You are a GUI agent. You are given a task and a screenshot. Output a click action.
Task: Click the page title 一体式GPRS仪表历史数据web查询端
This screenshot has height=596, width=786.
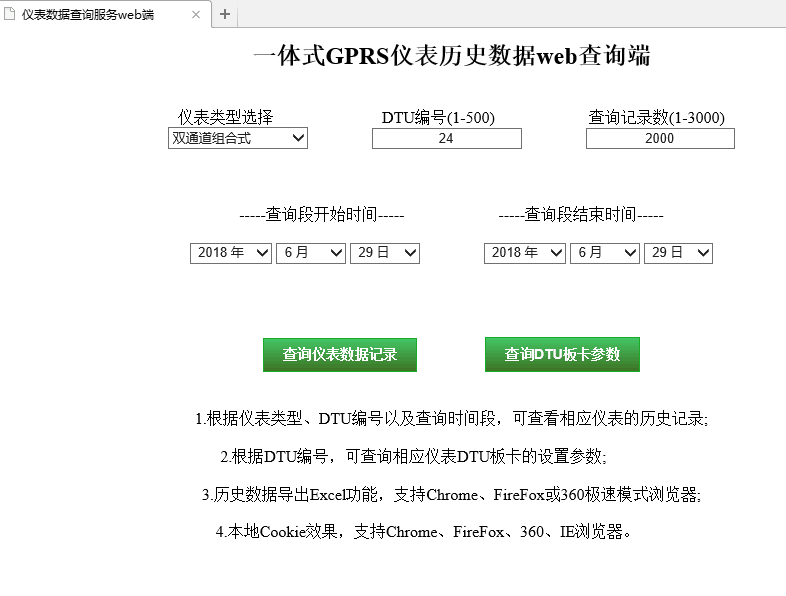(x=452, y=56)
